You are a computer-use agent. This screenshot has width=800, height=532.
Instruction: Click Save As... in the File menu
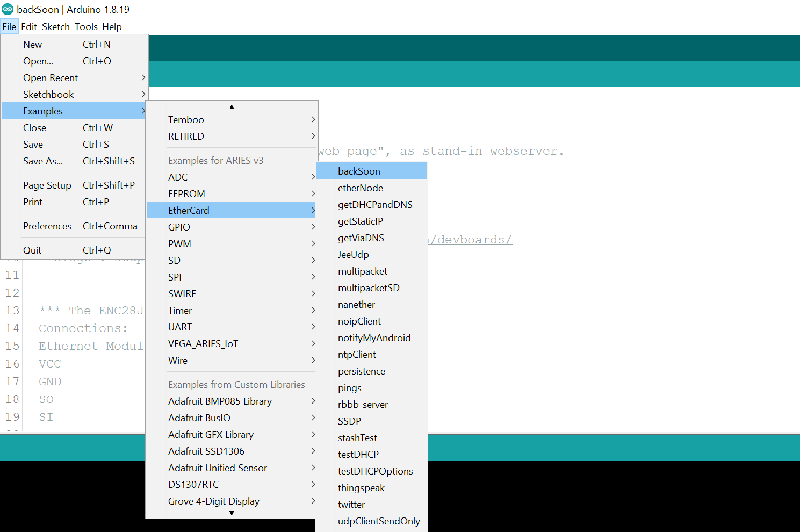point(43,161)
